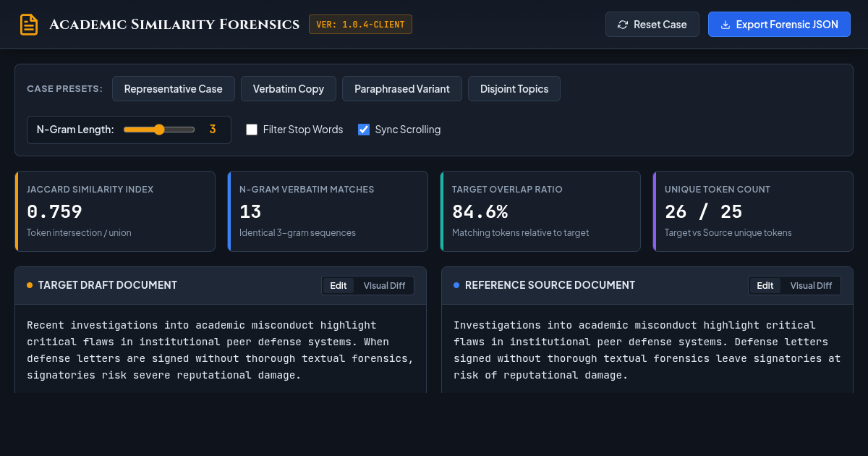This screenshot has height=456, width=868.
Task: Click the Filter Stop Words label
Action: [x=303, y=130]
